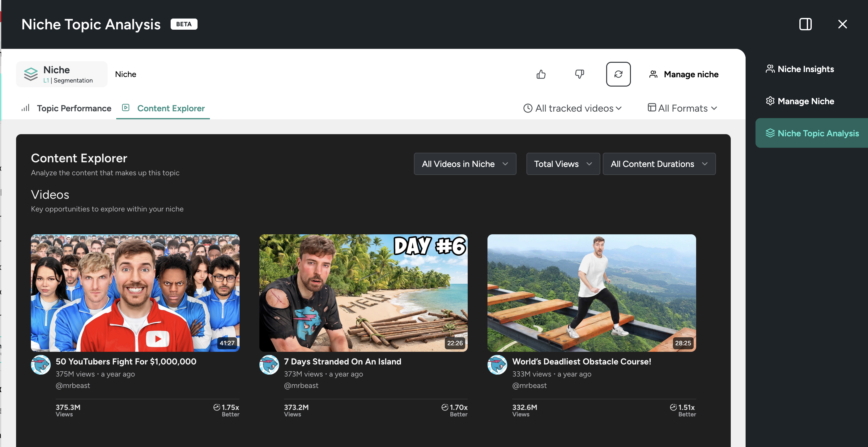Click the thumbs up feedback icon

[541, 74]
